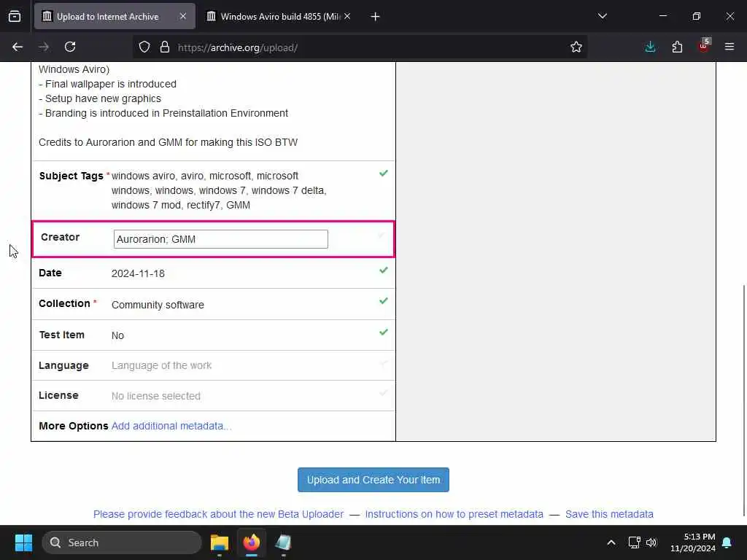Open the Firefox downloads panel
Image resolution: width=747 pixels, height=560 pixels.
click(x=650, y=47)
